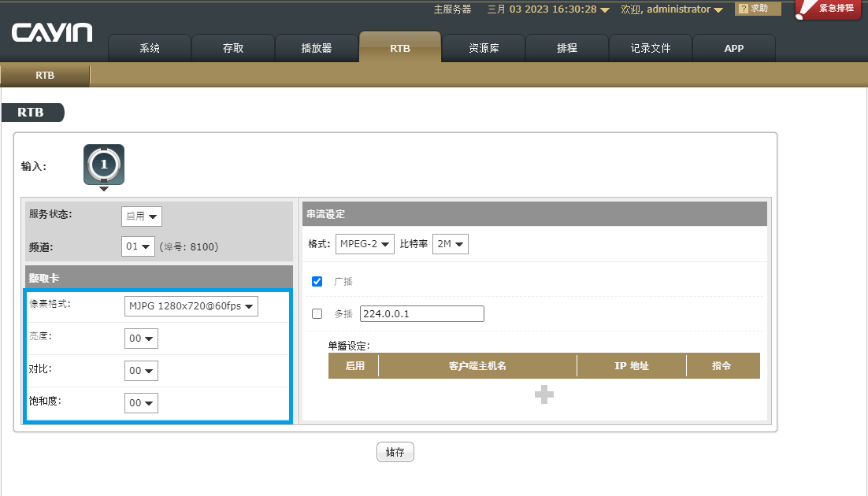This screenshot has height=496, width=868.
Task: Click the 主服务器 label
Action: click(x=452, y=9)
